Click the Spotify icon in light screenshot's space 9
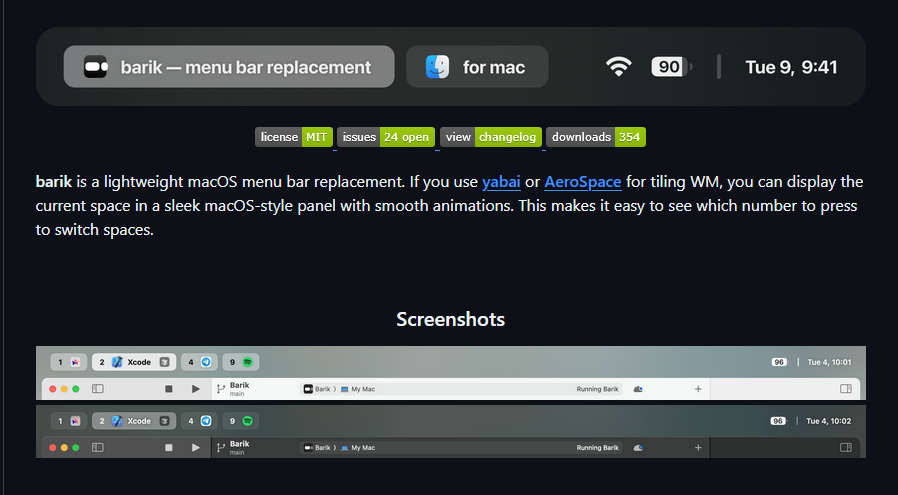This screenshot has width=898, height=495. pyautogui.click(x=247, y=362)
